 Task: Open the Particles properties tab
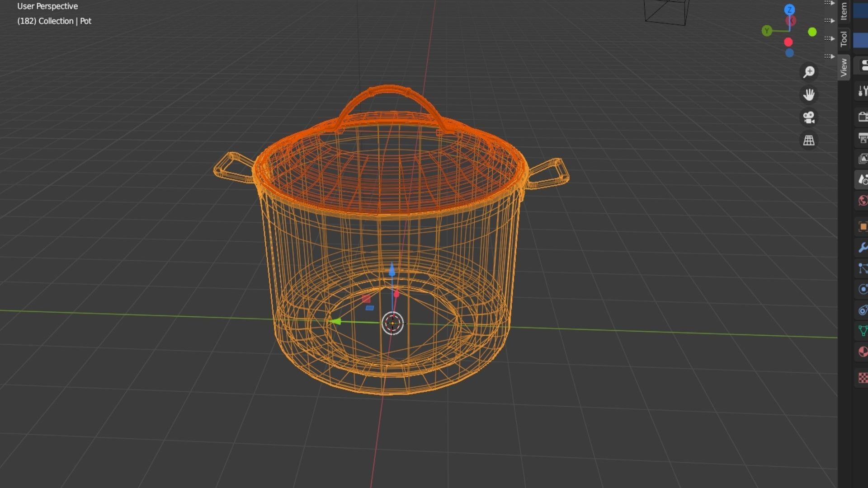coord(862,268)
